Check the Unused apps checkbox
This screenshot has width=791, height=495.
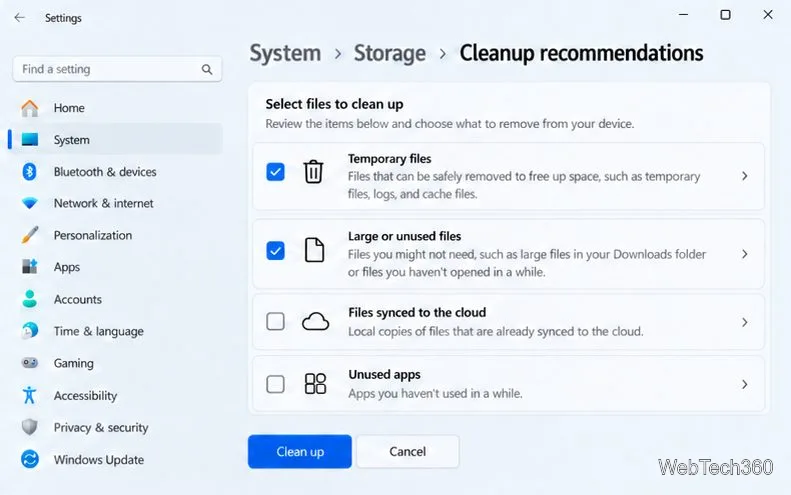point(275,384)
